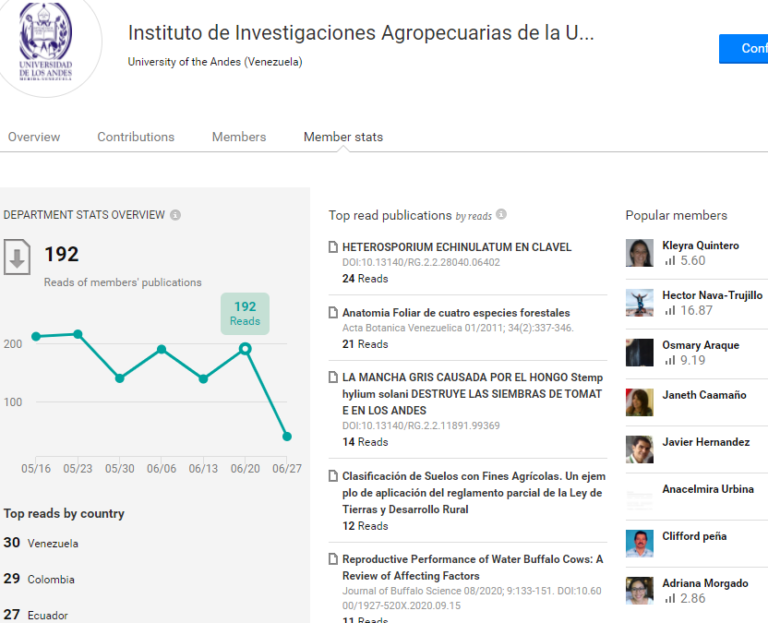Click the Department Stats Overview info icon
This screenshot has height=623, width=768.
pyautogui.click(x=175, y=215)
